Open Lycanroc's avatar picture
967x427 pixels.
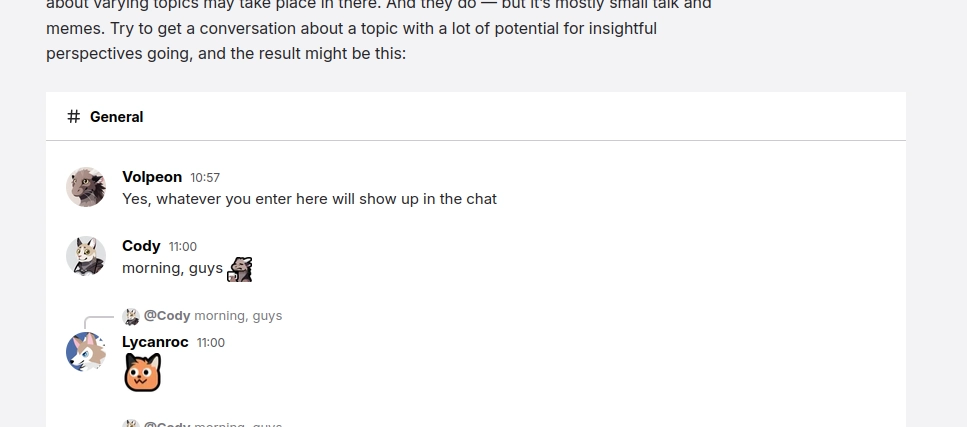[86, 352]
